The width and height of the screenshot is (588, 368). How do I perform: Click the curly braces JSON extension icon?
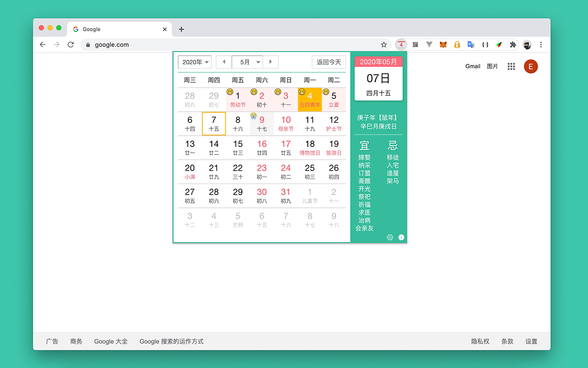(x=485, y=45)
